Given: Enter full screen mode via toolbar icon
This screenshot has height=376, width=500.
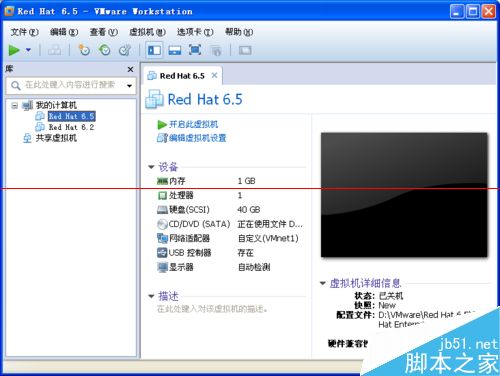Looking at the screenshot, I should (x=195, y=50).
